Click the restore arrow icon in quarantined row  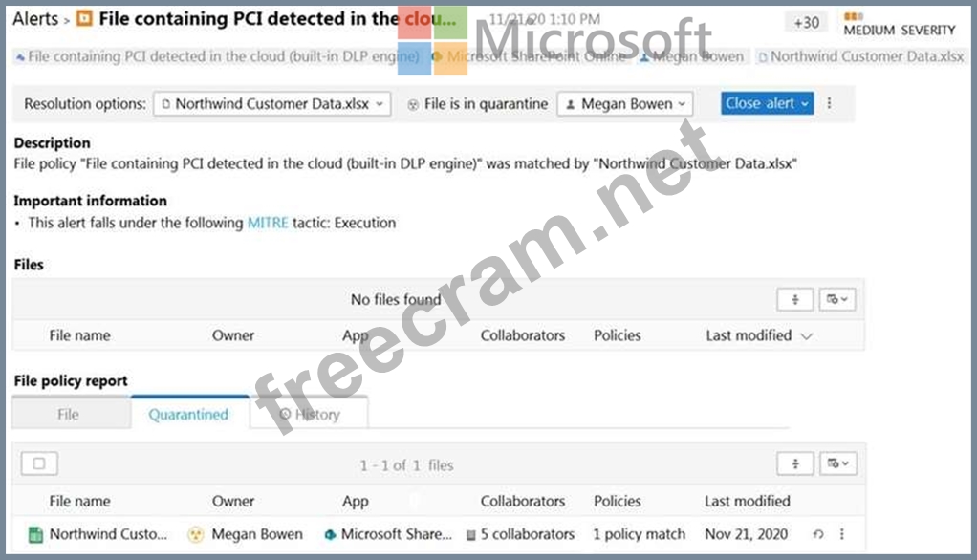click(817, 534)
